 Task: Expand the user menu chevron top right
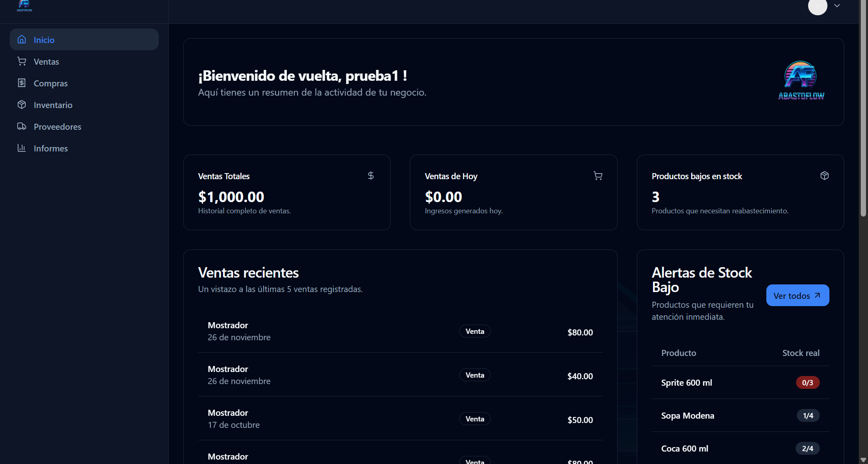[x=837, y=6]
